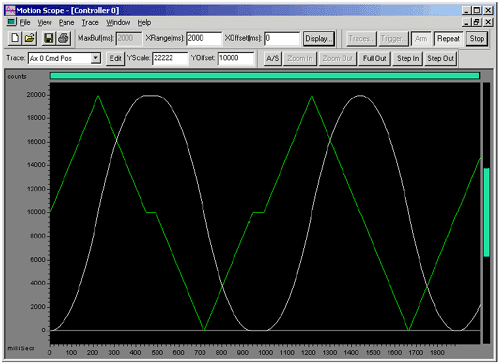The image size is (500, 364).
Task: Click the YScale input field
Action: [170, 58]
